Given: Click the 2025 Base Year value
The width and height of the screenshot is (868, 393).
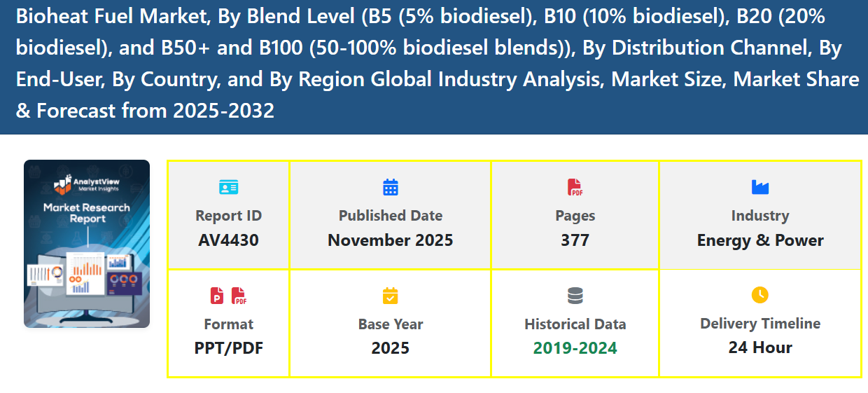Looking at the screenshot, I should (x=390, y=348).
